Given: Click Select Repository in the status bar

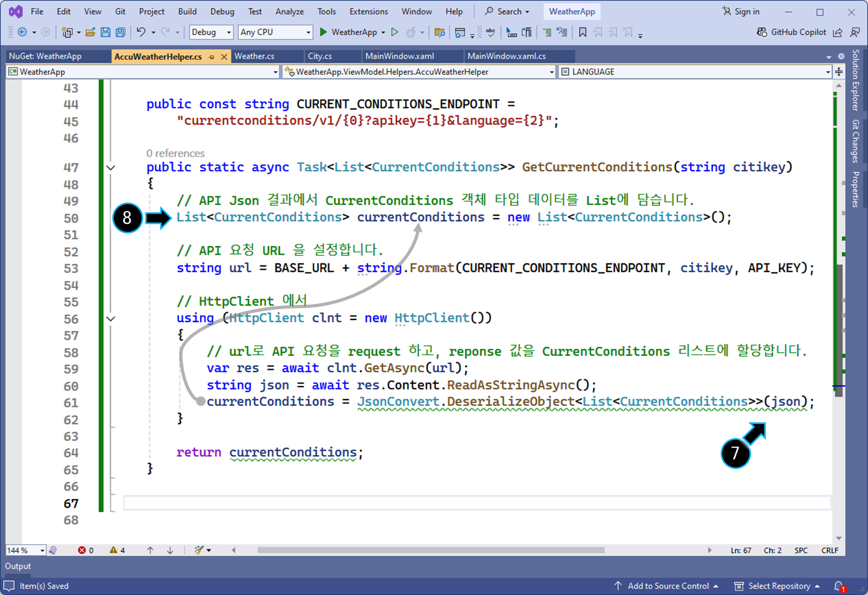Looking at the screenshot, I should coord(777,586).
